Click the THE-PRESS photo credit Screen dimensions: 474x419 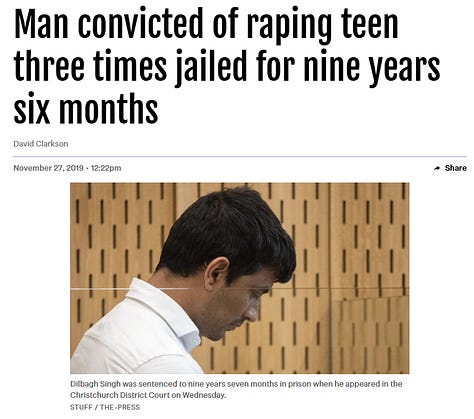point(120,407)
